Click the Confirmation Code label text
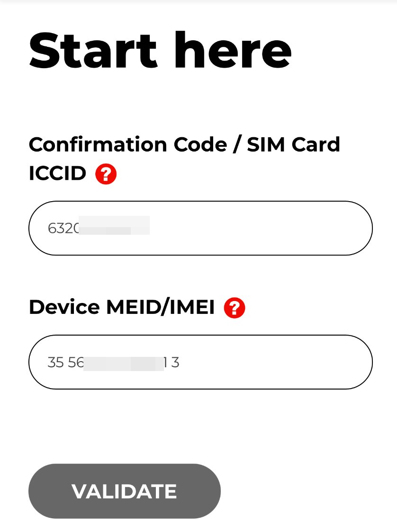Image resolution: width=397 pixels, height=532 pixels. coord(128,144)
